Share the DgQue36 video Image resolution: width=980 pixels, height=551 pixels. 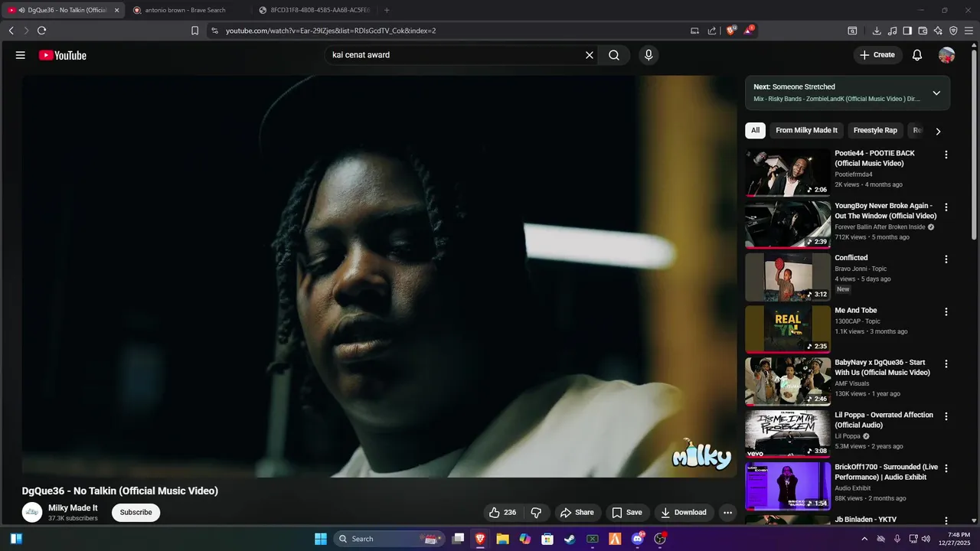tap(577, 513)
